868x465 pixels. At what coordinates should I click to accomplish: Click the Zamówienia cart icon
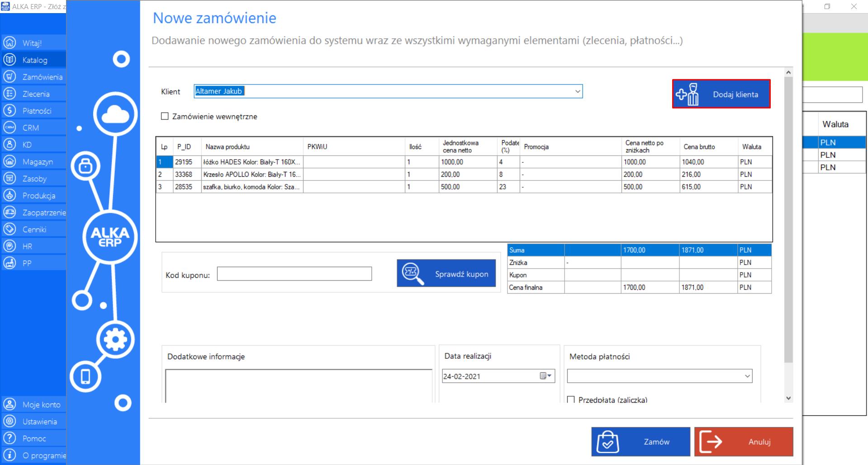(9, 77)
